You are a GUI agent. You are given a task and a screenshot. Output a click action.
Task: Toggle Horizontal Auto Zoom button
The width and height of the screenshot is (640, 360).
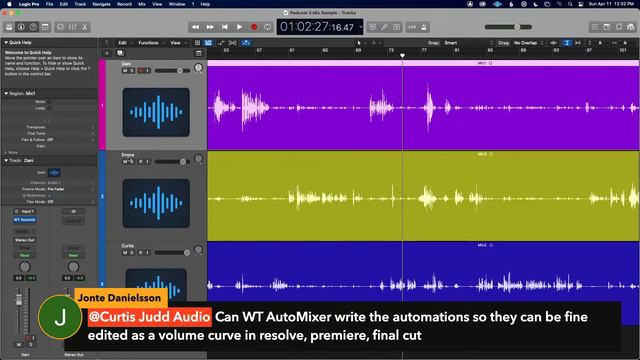click(x=578, y=43)
